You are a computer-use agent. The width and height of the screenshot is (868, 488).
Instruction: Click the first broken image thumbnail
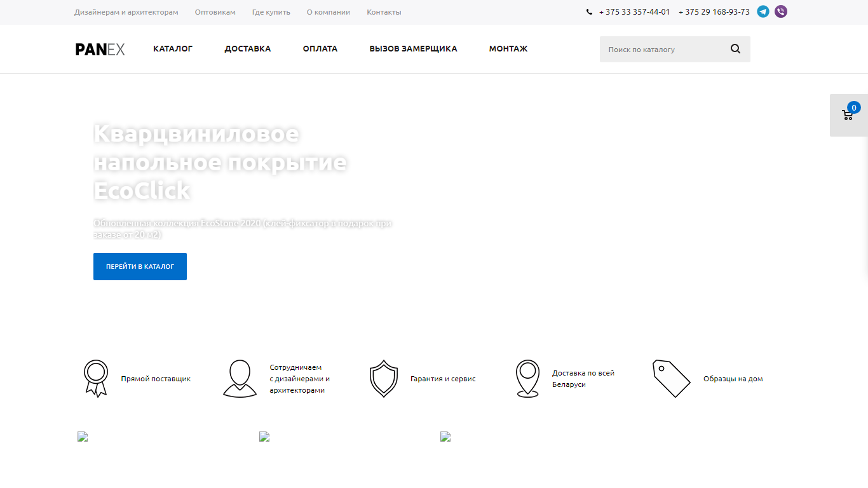coord(83,437)
